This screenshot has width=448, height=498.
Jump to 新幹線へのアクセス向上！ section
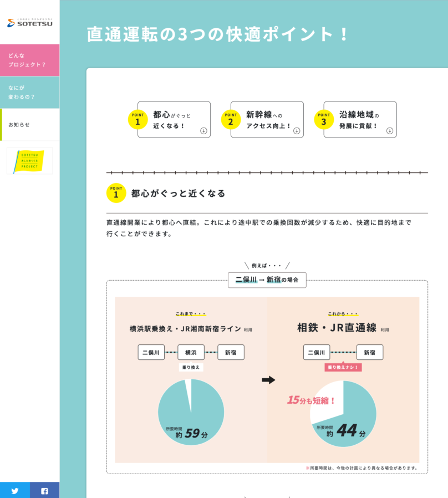click(x=267, y=119)
